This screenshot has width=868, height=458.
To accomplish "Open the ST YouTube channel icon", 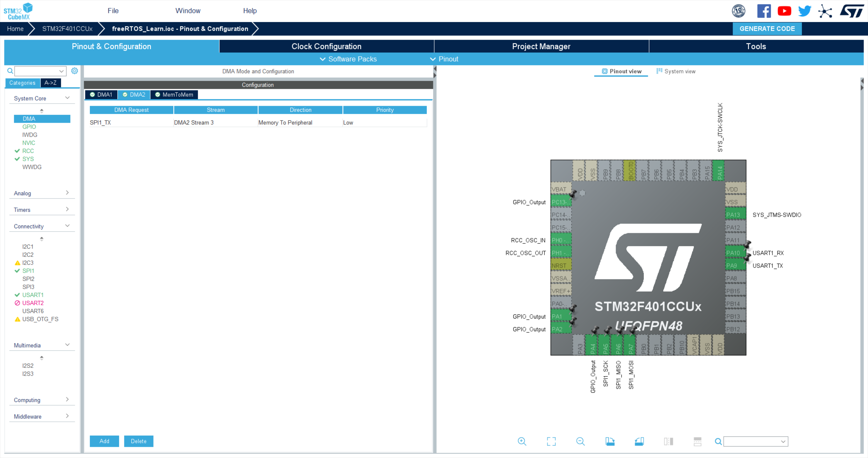I will click(x=784, y=11).
